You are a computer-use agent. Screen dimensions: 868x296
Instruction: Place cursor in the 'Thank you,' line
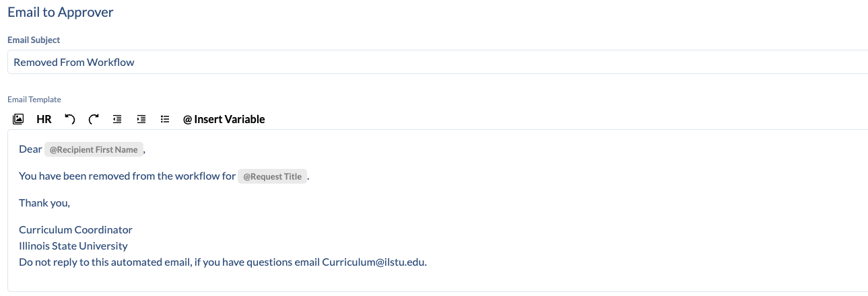coord(44,202)
